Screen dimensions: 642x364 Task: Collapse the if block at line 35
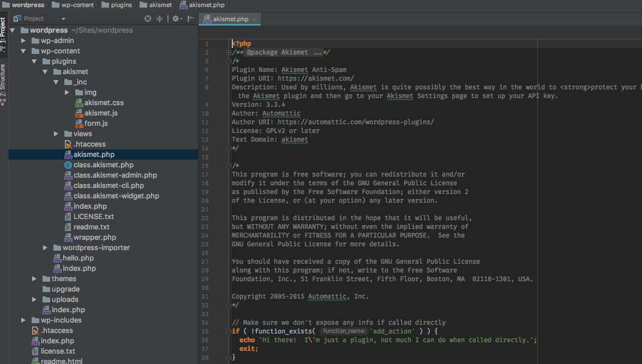(229, 331)
